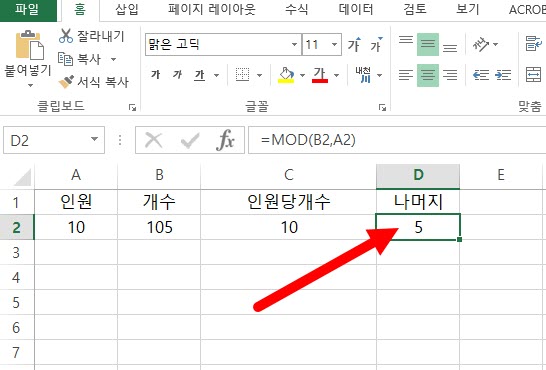546x370 pixels.
Task: Click the Cancel X formula button
Action: pos(154,141)
